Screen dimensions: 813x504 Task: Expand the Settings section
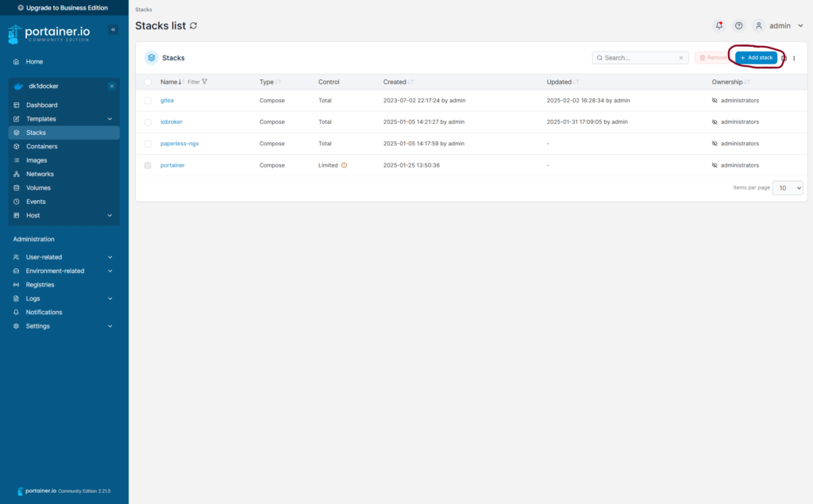110,325
